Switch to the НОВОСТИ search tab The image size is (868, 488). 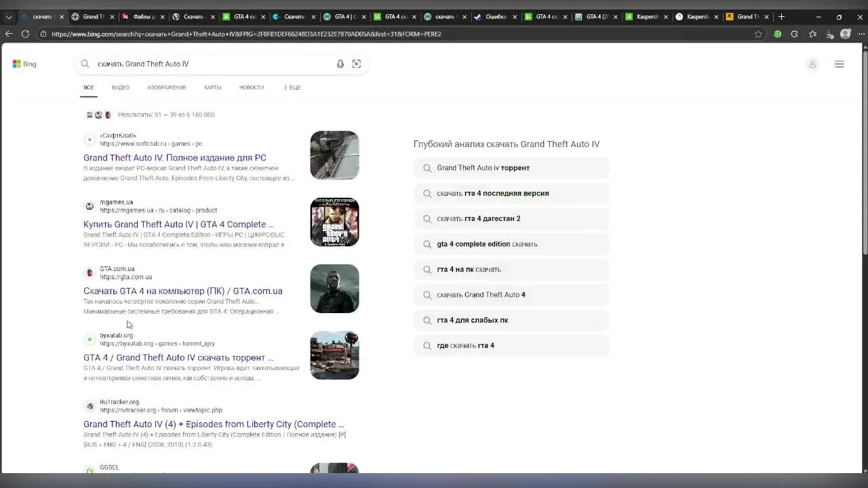pyautogui.click(x=252, y=87)
